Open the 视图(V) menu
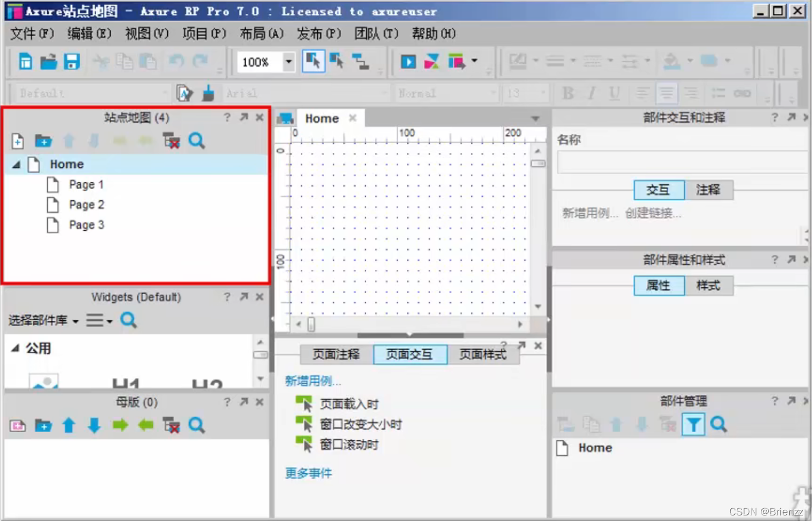This screenshot has width=812, height=521. coord(147,33)
